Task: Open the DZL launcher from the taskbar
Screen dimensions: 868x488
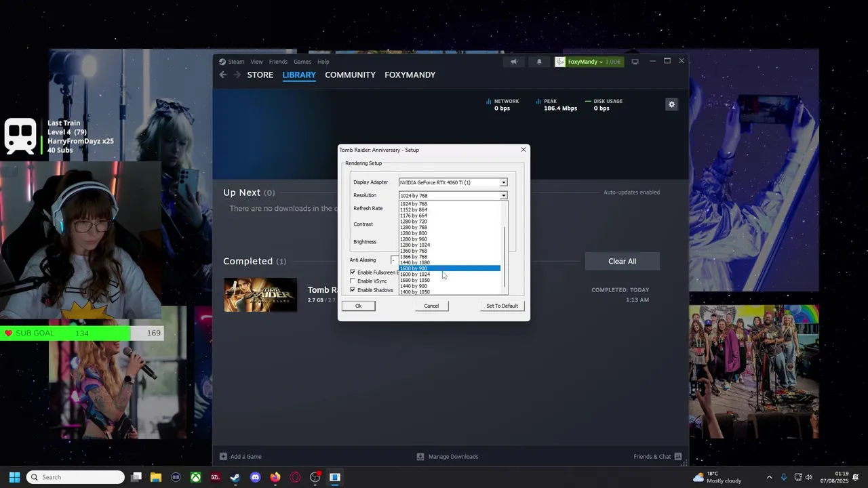Action: [x=216, y=477]
